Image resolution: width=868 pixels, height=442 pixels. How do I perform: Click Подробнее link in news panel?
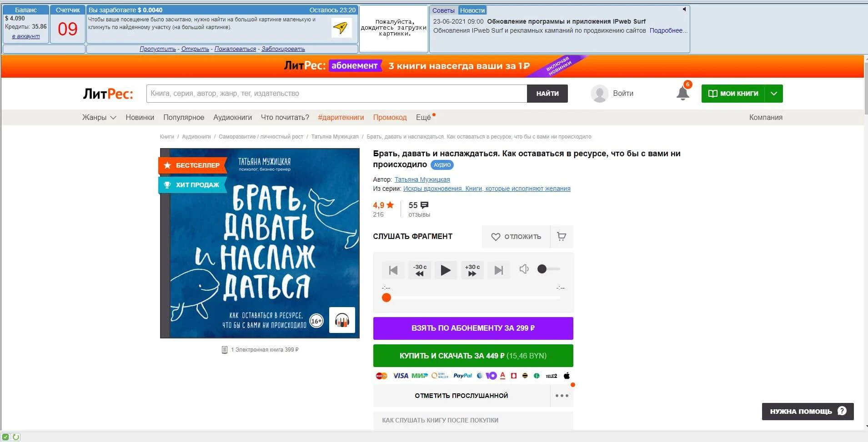point(668,30)
